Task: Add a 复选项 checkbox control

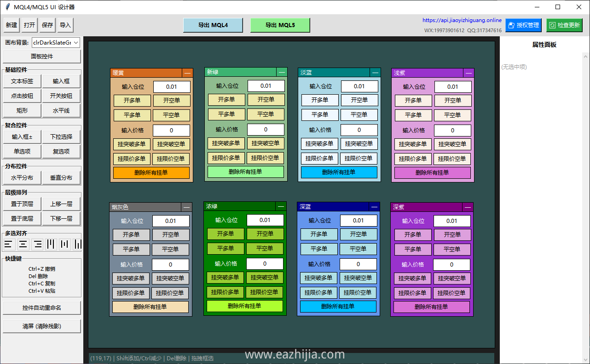Action: (61, 151)
